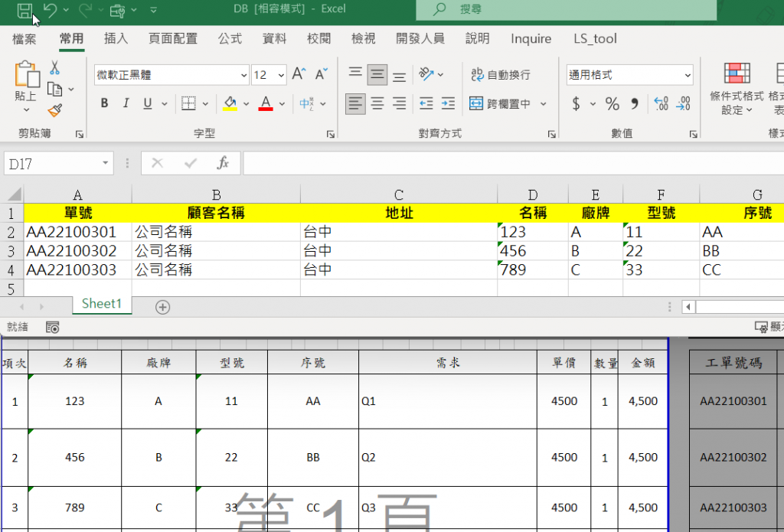The image size is (784, 532).
Task: Increase decimal places
Action: pos(661,104)
